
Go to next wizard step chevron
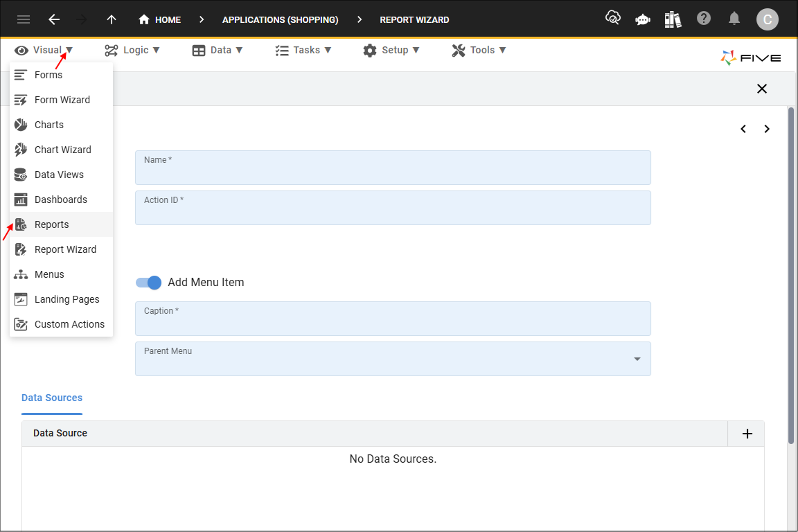(766, 129)
